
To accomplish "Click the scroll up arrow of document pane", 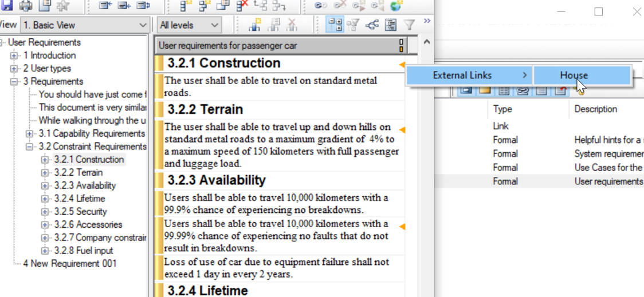I will [426, 42].
